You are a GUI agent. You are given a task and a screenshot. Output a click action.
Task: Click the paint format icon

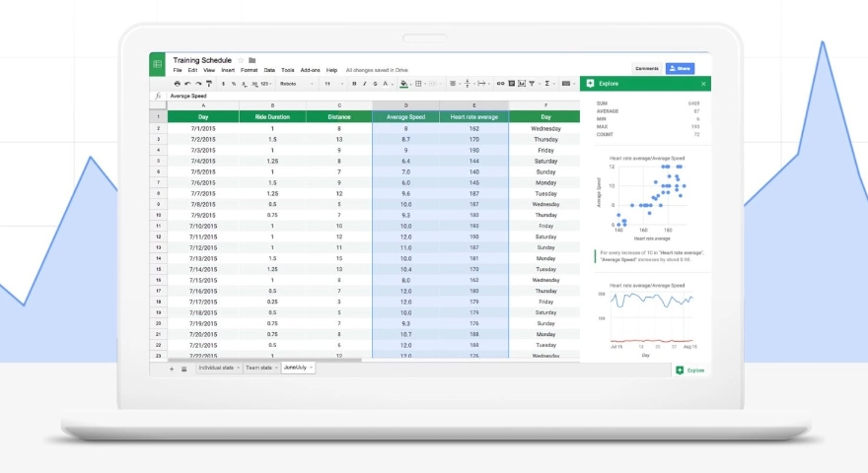coord(208,84)
